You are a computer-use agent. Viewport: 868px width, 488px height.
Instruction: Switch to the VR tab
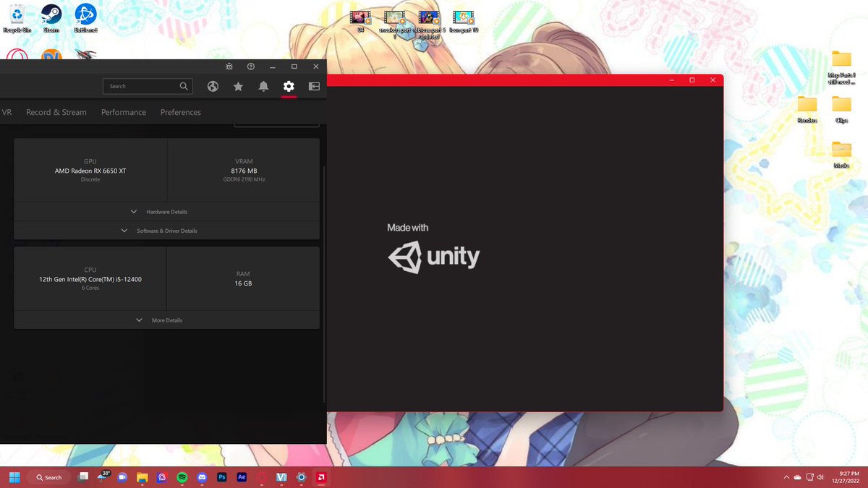[x=7, y=112]
